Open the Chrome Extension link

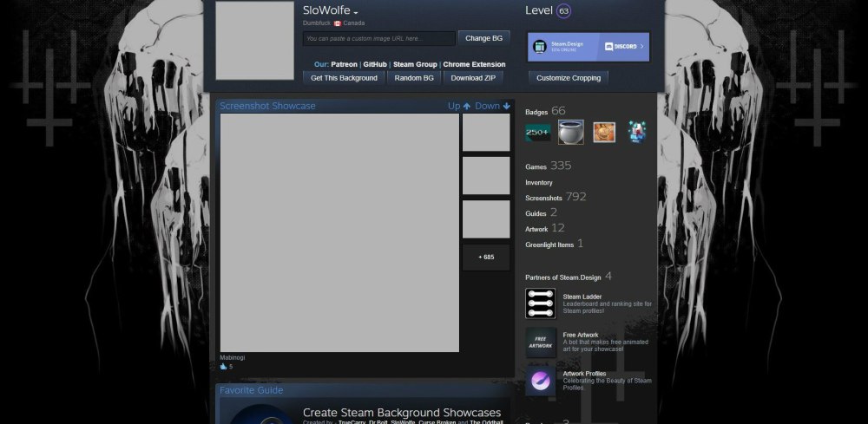[474, 64]
